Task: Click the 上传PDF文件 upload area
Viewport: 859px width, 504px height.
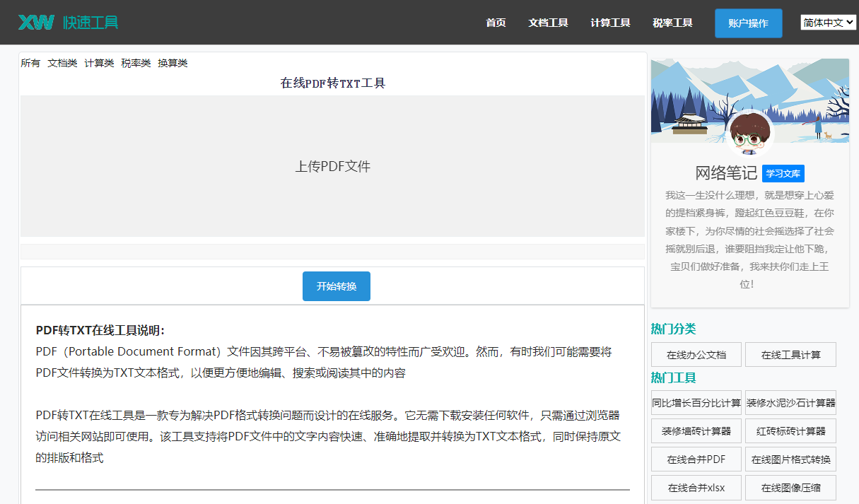Action: click(x=332, y=166)
